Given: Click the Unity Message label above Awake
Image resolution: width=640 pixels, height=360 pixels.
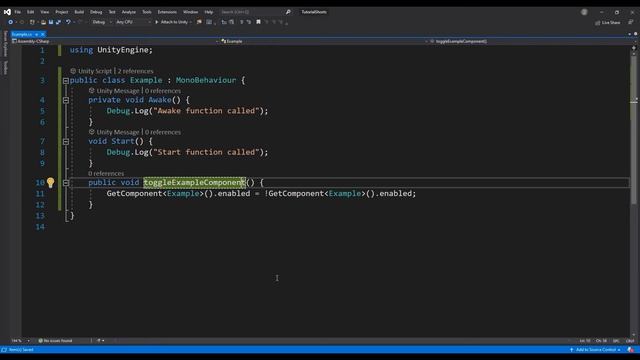Looking at the screenshot, I should [x=114, y=91].
